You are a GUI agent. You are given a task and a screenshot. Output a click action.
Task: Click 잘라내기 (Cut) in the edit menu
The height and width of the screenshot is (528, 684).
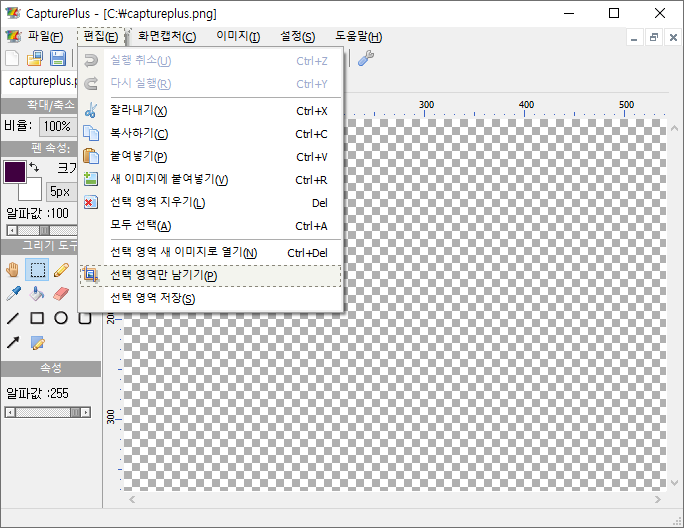coord(138,111)
